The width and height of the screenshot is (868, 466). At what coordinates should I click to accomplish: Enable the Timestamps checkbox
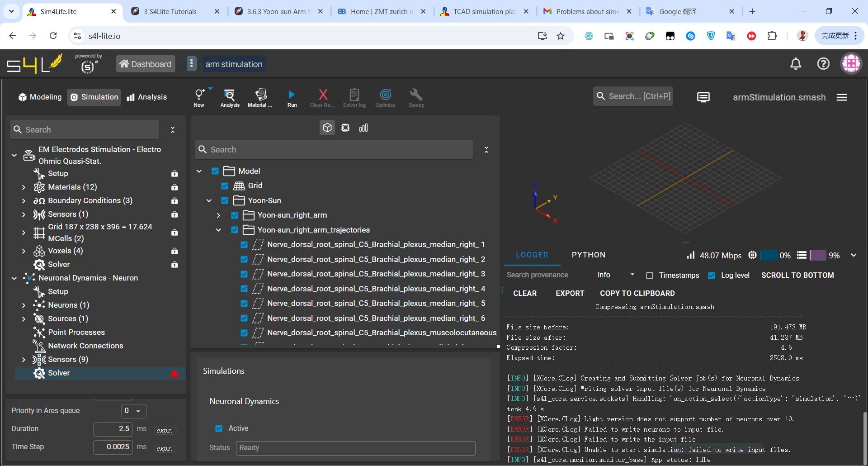coord(650,276)
